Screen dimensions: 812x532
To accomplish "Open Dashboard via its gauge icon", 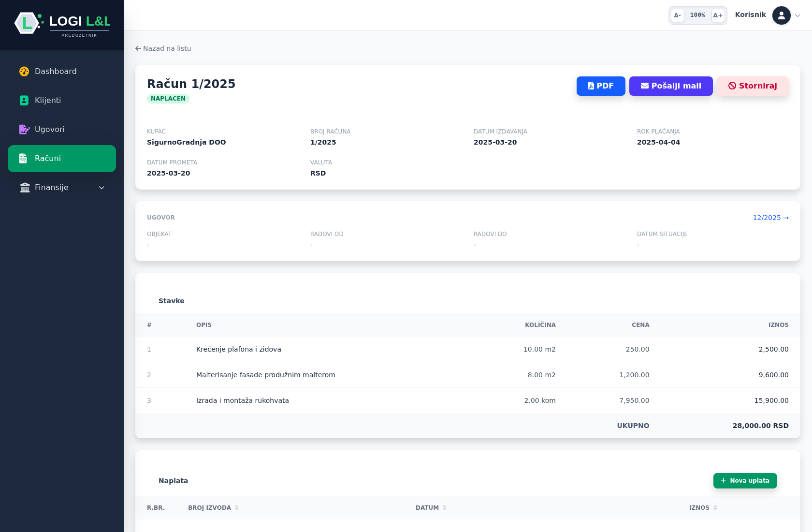I will (x=24, y=72).
